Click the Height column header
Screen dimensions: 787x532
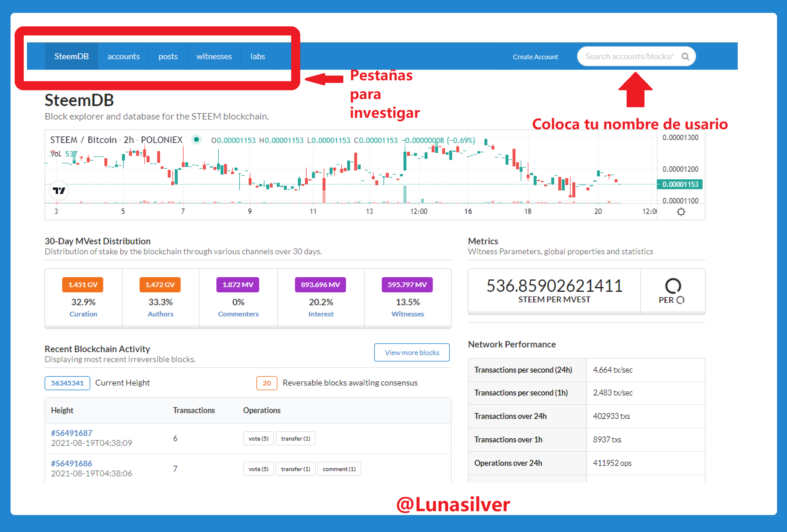62,410
